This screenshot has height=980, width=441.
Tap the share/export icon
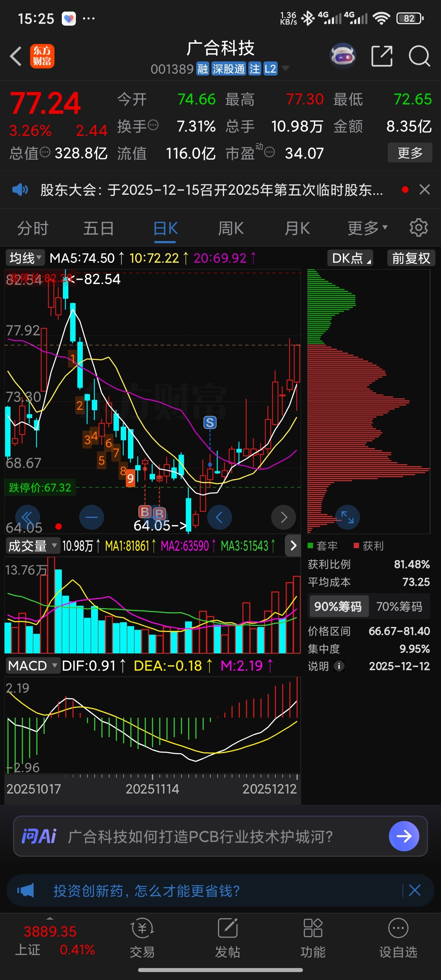pyautogui.click(x=382, y=56)
